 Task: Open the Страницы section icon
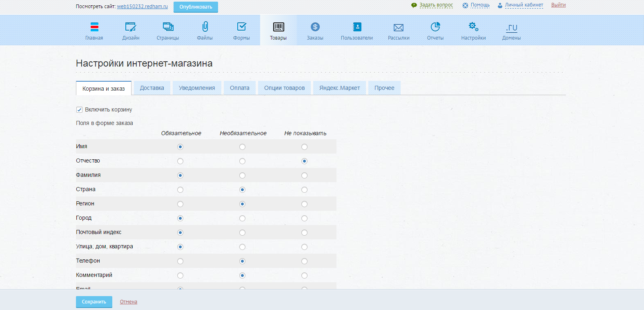point(168,27)
